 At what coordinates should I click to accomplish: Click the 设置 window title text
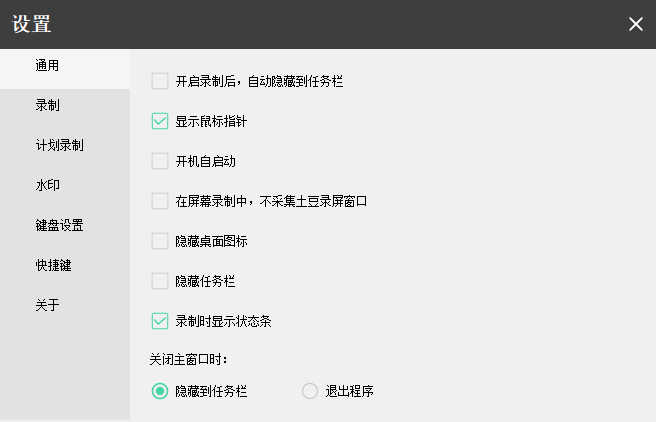(x=32, y=25)
